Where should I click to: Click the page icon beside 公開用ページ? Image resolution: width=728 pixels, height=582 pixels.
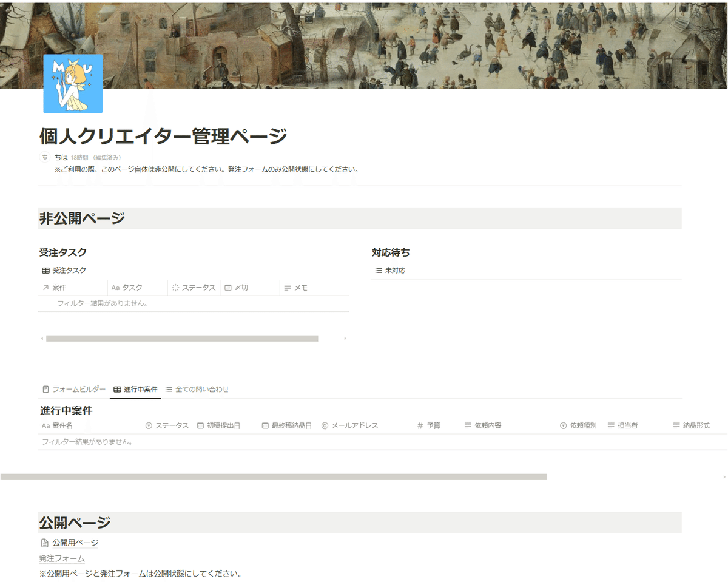click(x=44, y=543)
